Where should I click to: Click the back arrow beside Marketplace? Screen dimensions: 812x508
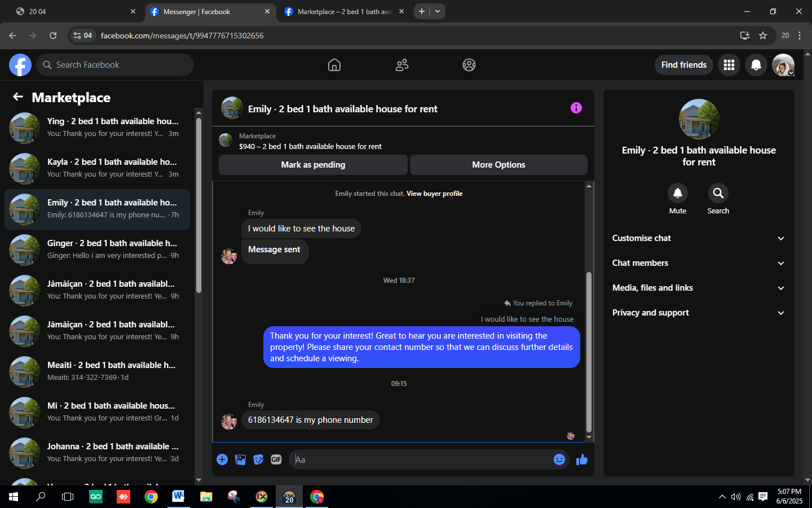[x=18, y=97]
